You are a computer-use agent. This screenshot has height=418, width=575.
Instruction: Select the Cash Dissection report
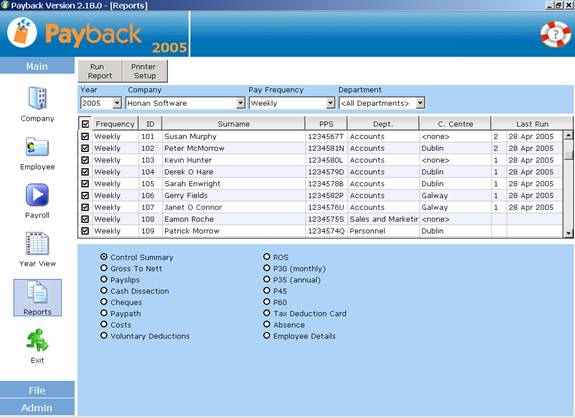104,290
